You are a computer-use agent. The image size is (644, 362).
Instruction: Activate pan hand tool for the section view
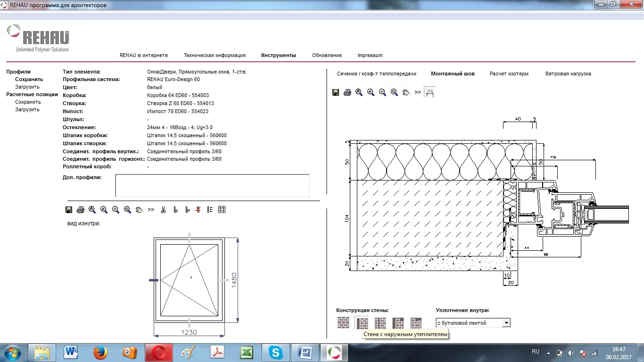[406, 92]
